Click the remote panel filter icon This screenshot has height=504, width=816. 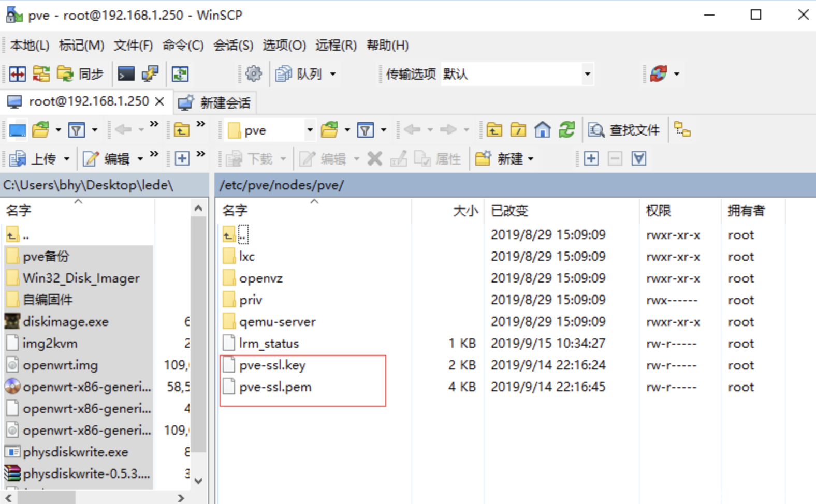(366, 130)
